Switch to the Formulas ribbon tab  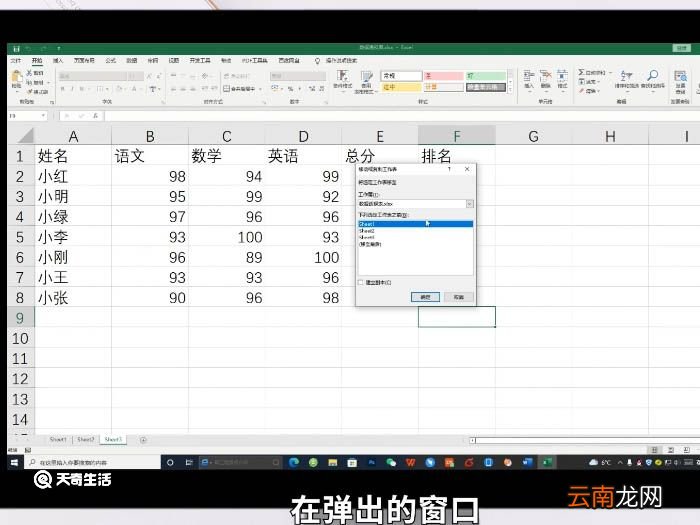(111, 60)
